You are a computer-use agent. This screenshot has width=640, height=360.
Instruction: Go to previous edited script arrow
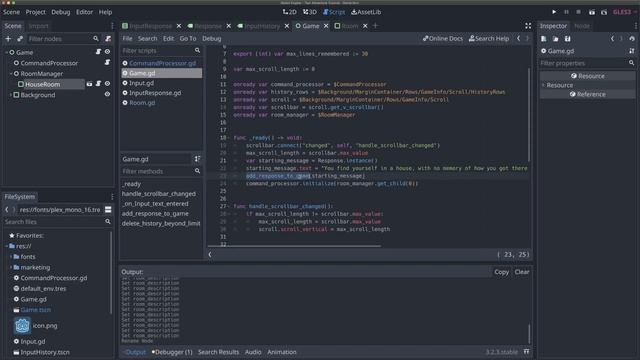point(518,38)
